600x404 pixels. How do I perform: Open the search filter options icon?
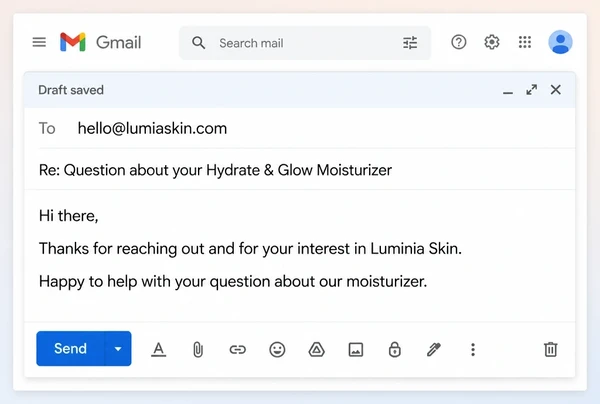pyautogui.click(x=410, y=43)
